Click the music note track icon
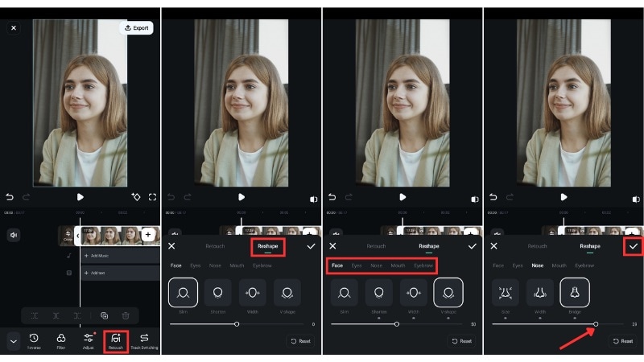Screen dimensions: 644x362 tap(69, 256)
